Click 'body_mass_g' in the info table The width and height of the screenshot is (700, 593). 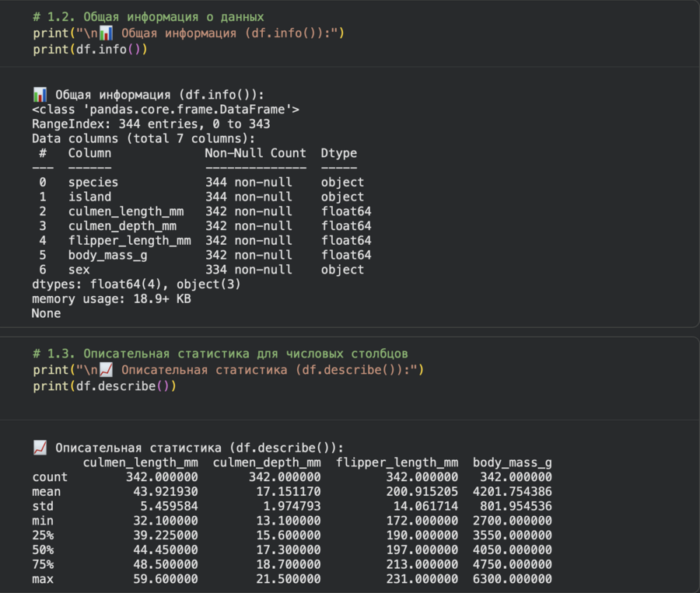click(107, 255)
